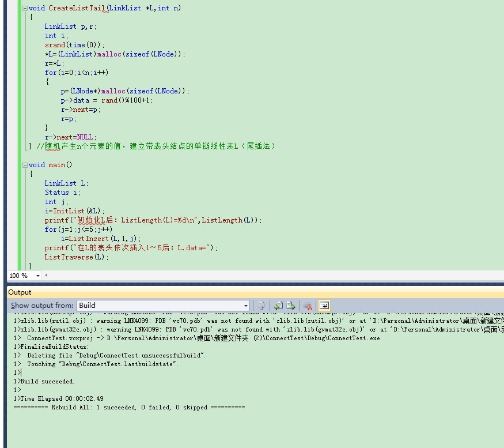This screenshot has height=448, width=504.
Task: Open the 100 % zoom level dropdown
Action: (x=37, y=276)
